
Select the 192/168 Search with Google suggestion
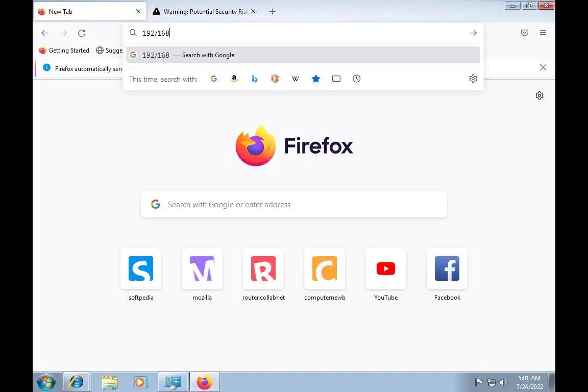pyautogui.click(x=303, y=55)
